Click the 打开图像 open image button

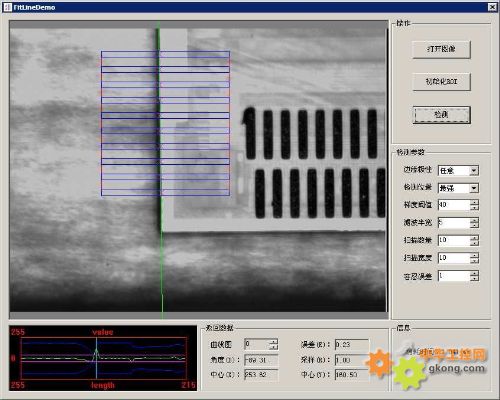click(441, 49)
